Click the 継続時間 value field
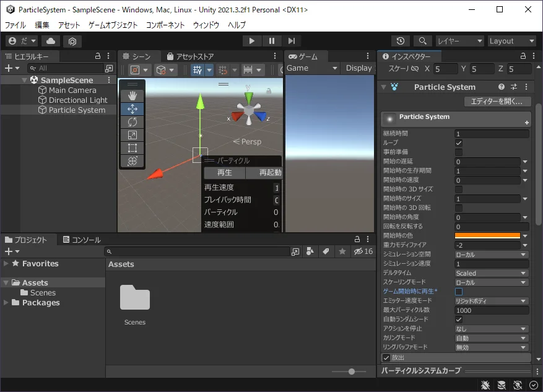Image resolution: width=543 pixels, height=392 pixels. (x=492, y=134)
